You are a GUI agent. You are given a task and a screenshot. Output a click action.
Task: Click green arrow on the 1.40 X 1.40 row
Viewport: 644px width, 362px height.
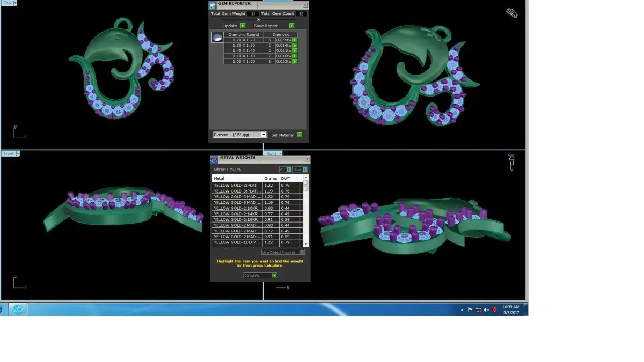point(295,50)
